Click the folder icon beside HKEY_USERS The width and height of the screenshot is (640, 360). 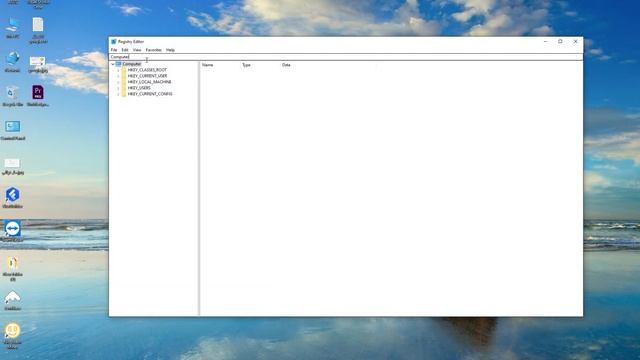124,88
